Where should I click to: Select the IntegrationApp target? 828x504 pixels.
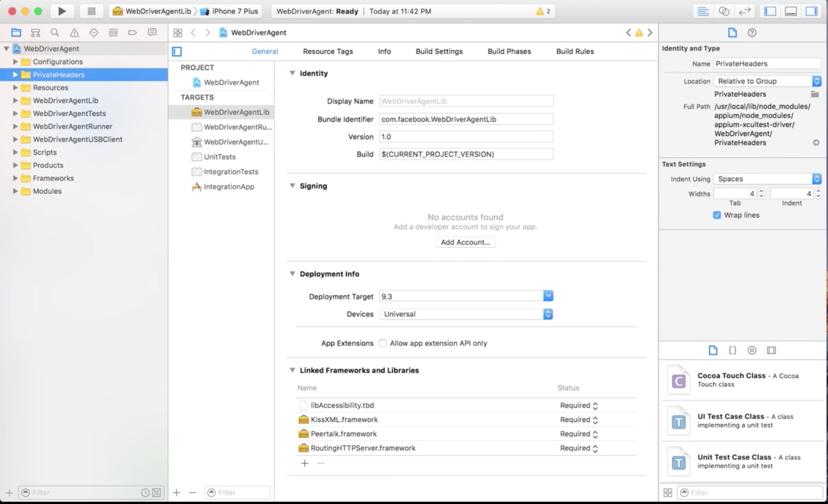(223, 186)
